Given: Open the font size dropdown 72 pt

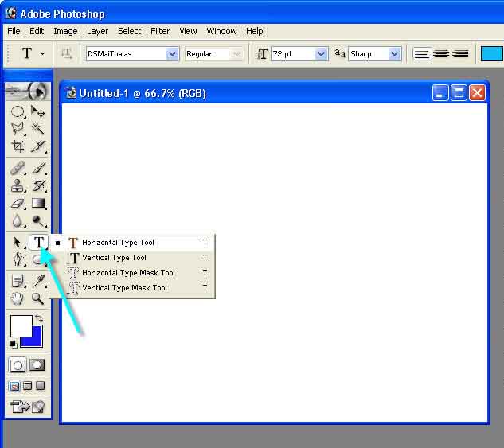Looking at the screenshot, I should coord(321,54).
